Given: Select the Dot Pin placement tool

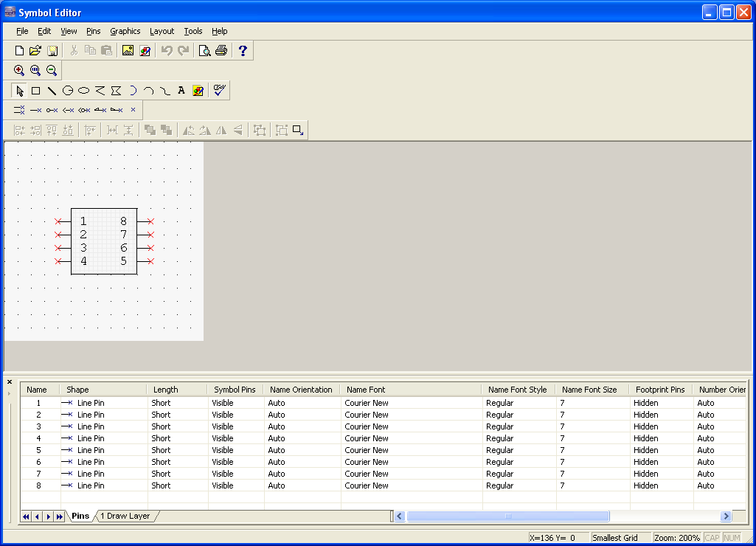Looking at the screenshot, I should click(x=52, y=111).
